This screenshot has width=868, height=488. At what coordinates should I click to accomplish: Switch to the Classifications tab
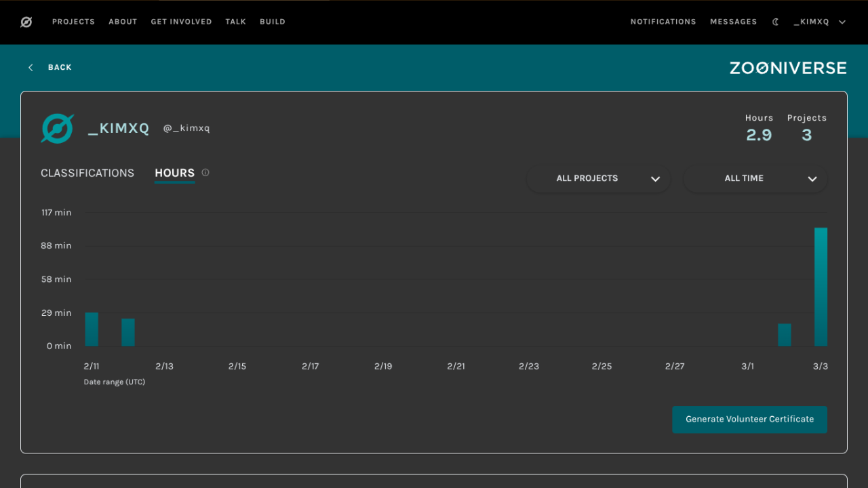(87, 174)
